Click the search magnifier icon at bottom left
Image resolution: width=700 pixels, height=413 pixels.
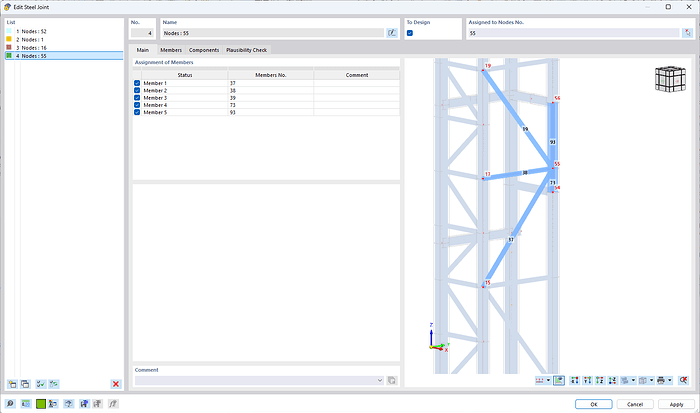coord(11,403)
